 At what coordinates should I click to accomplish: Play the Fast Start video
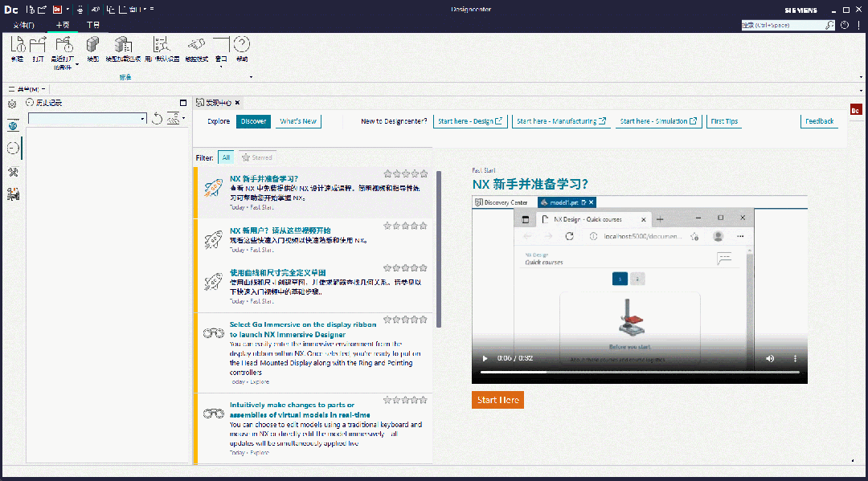(485, 358)
